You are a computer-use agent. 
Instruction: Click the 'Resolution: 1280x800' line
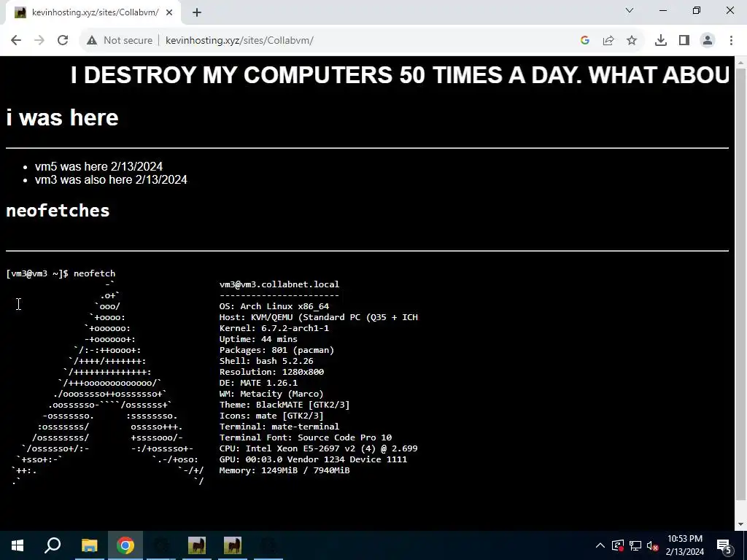[x=271, y=372]
